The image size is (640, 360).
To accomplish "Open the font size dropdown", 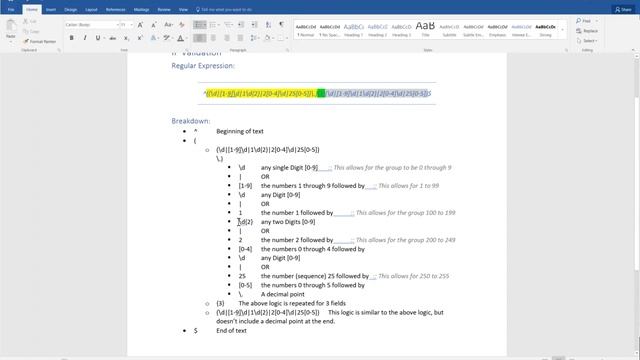I will coord(131,25).
